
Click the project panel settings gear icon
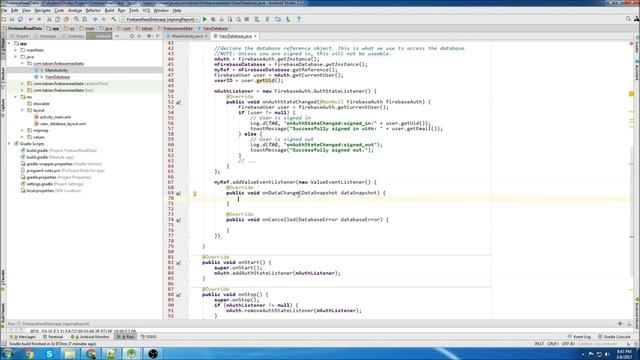tap(149, 36)
